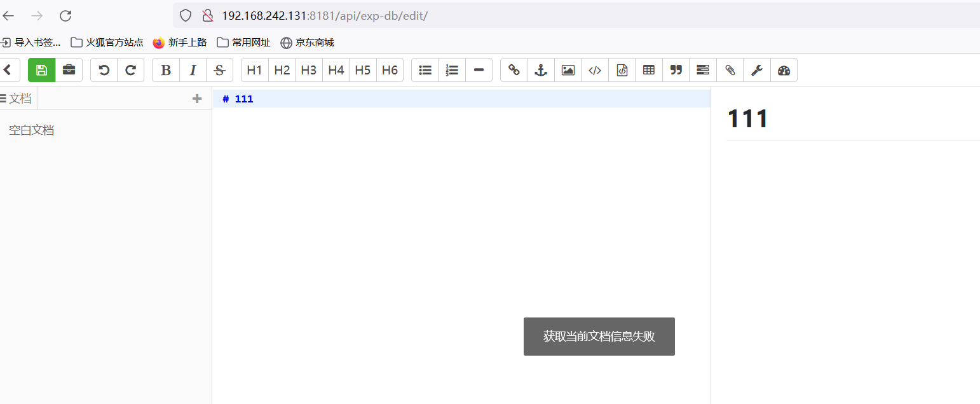The width and height of the screenshot is (980, 404).
Task: Click the browser back arrow
Action: (x=8, y=16)
